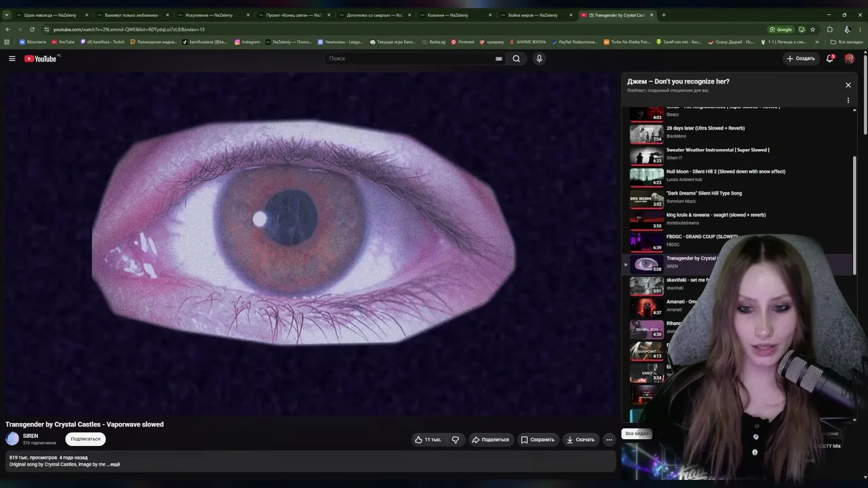Open the account avatar menu
This screenshot has height=488, width=868.
[849, 59]
